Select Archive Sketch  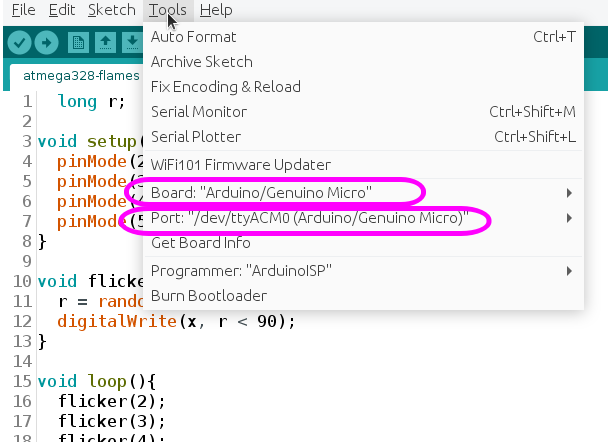363,62
